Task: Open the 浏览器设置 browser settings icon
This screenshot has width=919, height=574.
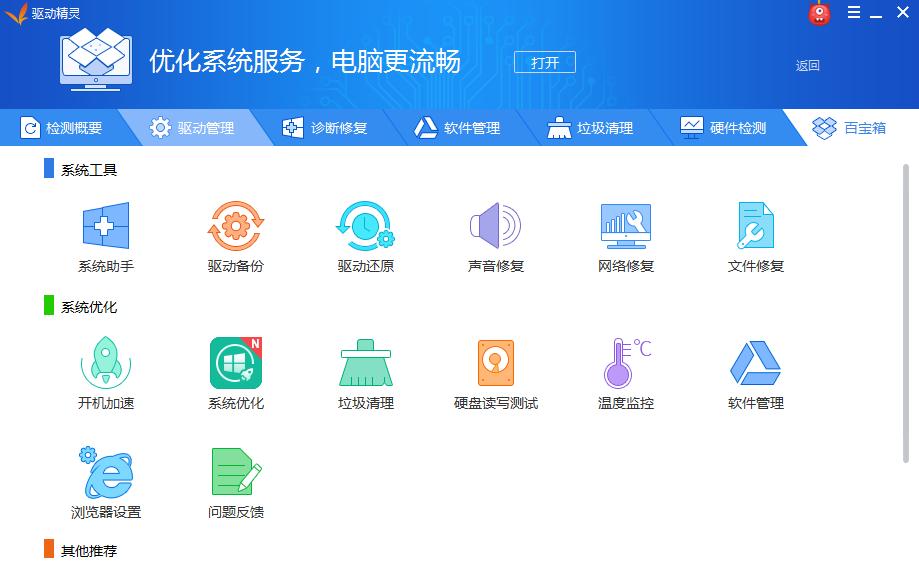Action: (105, 472)
